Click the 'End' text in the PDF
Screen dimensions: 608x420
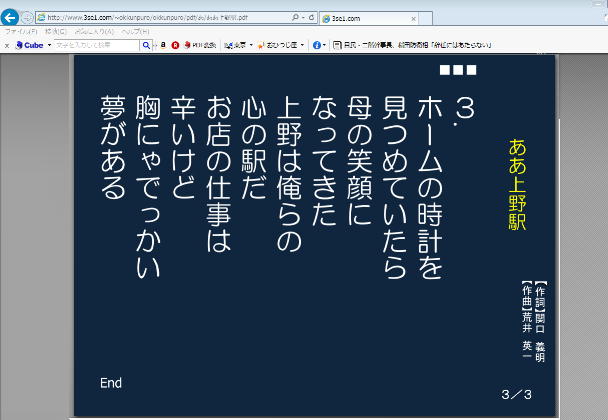click(x=111, y=383)
